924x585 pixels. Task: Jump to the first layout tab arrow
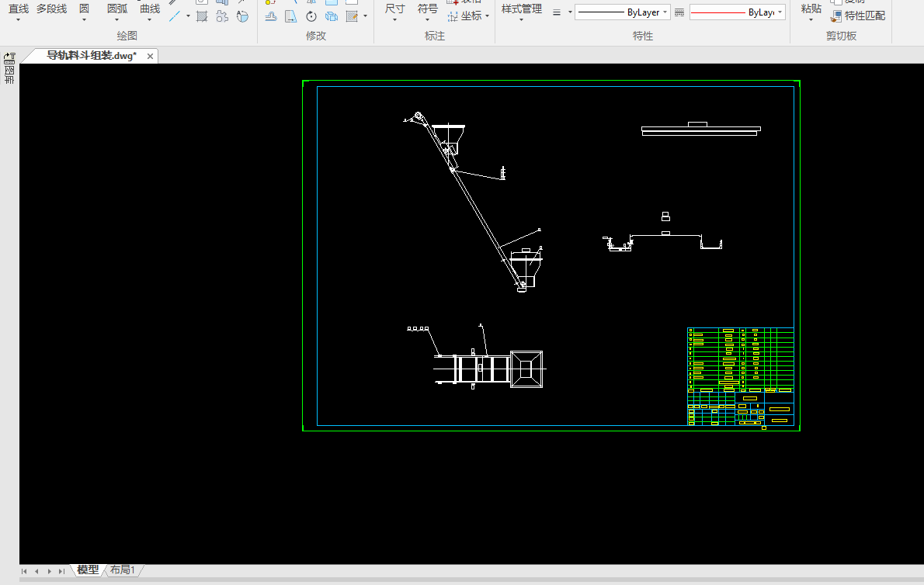pos(24,571)
